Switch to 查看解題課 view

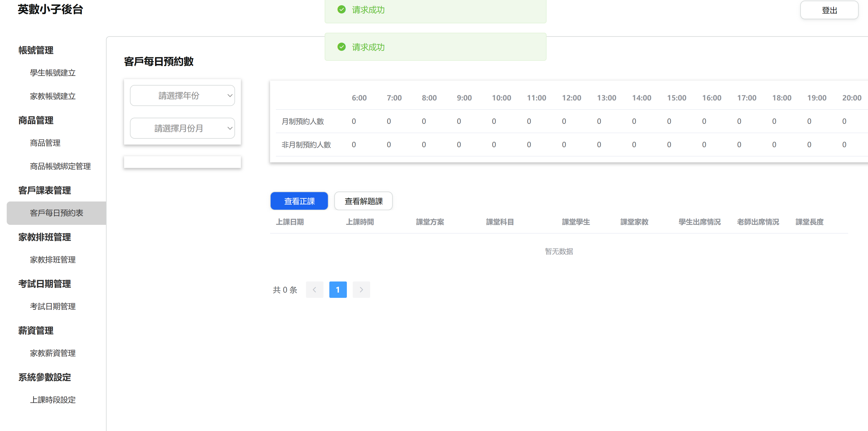363,201
